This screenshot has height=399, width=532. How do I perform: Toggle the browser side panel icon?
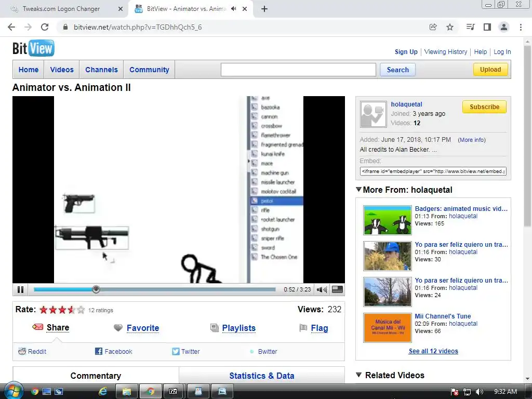click(487, 27)
